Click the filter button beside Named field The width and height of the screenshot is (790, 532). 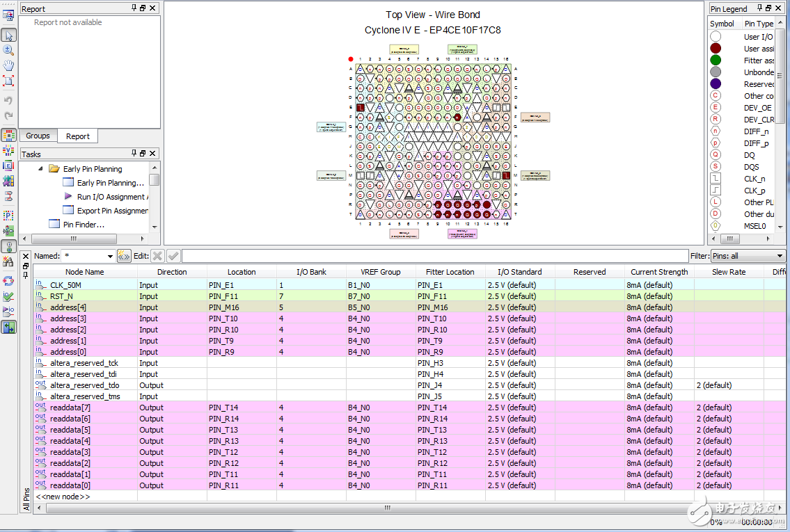coord(124,256)
